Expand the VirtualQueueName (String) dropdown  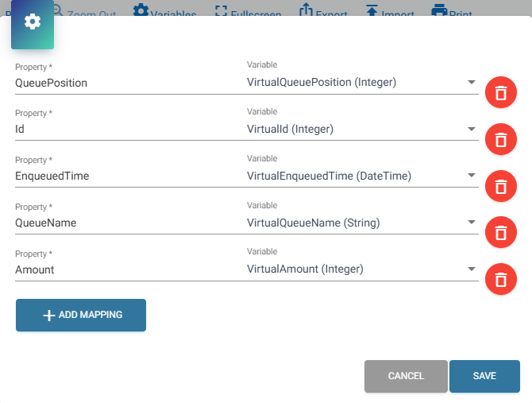361,223
